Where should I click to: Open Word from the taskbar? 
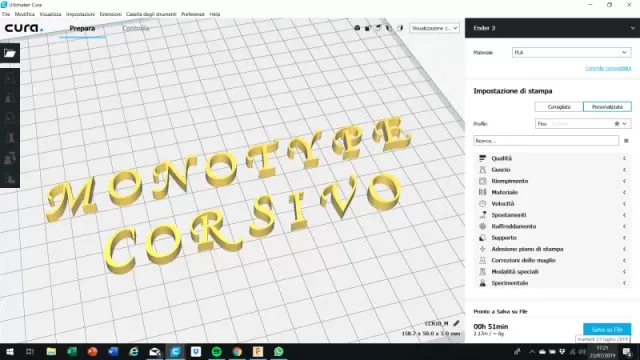(113, 351)
